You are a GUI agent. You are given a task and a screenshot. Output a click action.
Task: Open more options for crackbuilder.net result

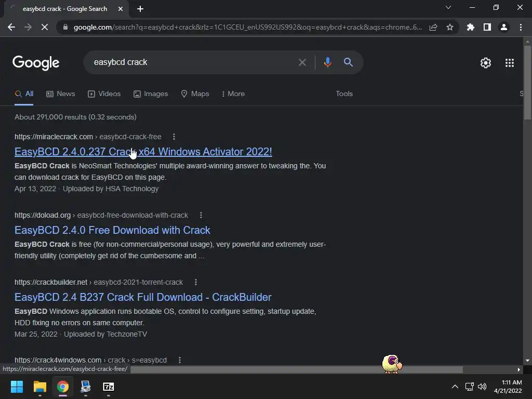[x=196, y=282]
